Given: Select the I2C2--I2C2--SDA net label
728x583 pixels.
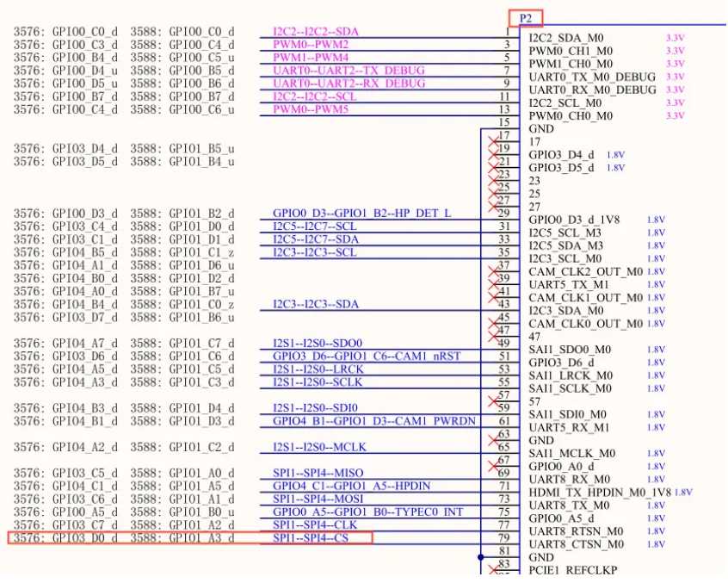Looking at the screenshot, I should coord(316,32).
